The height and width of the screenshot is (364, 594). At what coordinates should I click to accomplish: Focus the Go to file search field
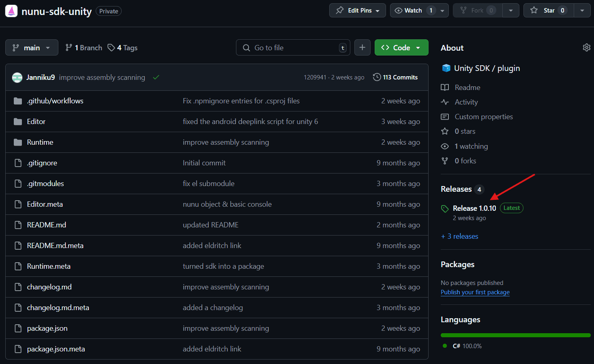293,47
